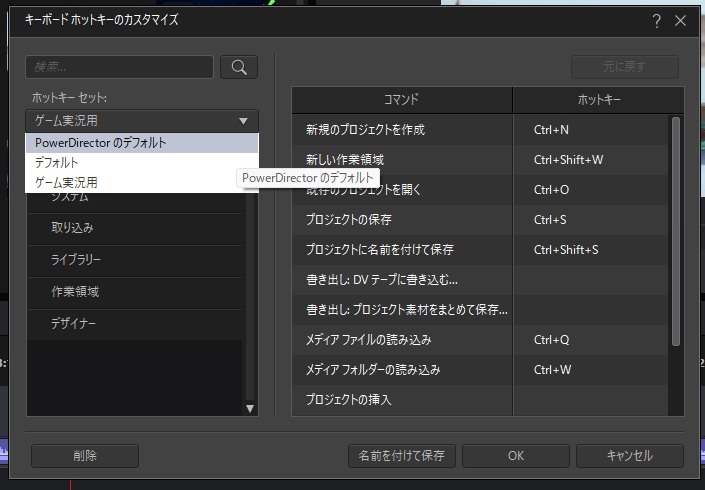Click the Ctrl+O hotkey cell
Screen dimensions: 705x490
(x=591, y=190)
